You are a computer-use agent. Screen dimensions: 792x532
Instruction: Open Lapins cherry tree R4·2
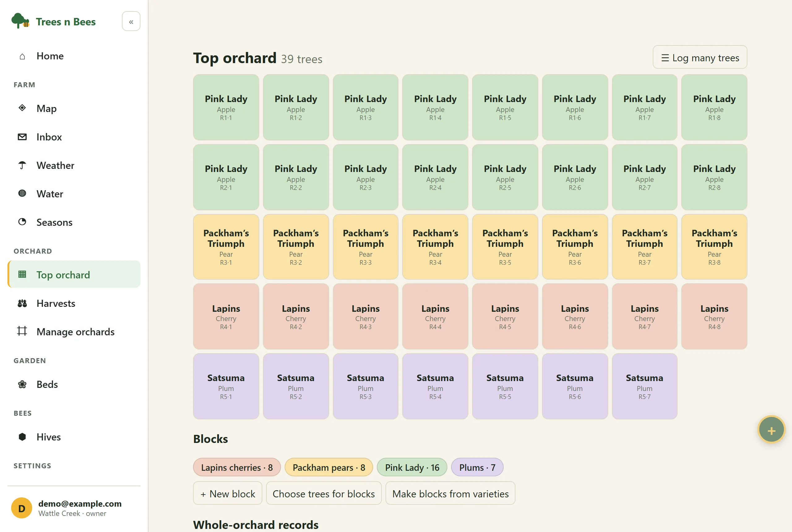click(x=295, y=316)
